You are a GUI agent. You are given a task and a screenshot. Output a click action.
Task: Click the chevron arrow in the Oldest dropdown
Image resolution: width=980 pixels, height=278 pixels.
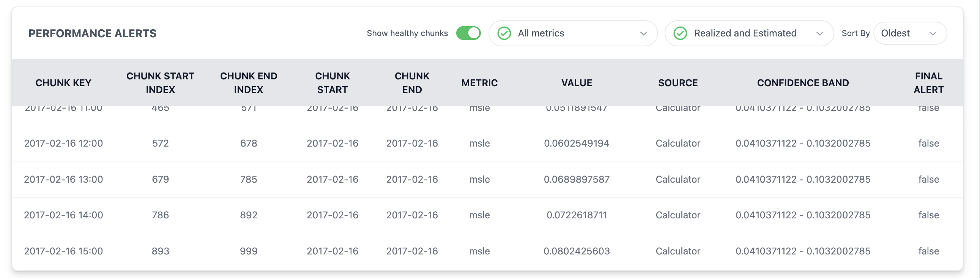tap(933, 33)
